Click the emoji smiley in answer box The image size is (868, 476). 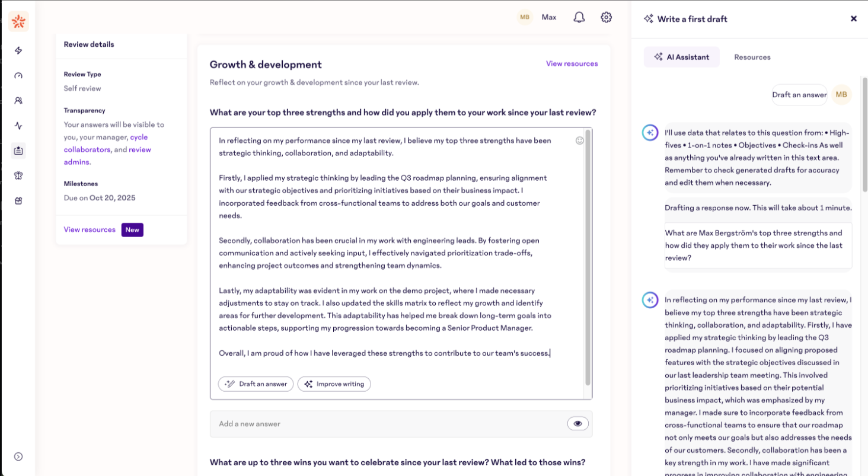[x=579, y=140]
